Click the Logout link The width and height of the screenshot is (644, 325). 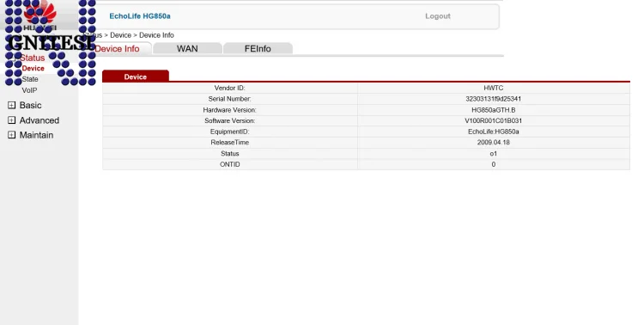point(437,16)
